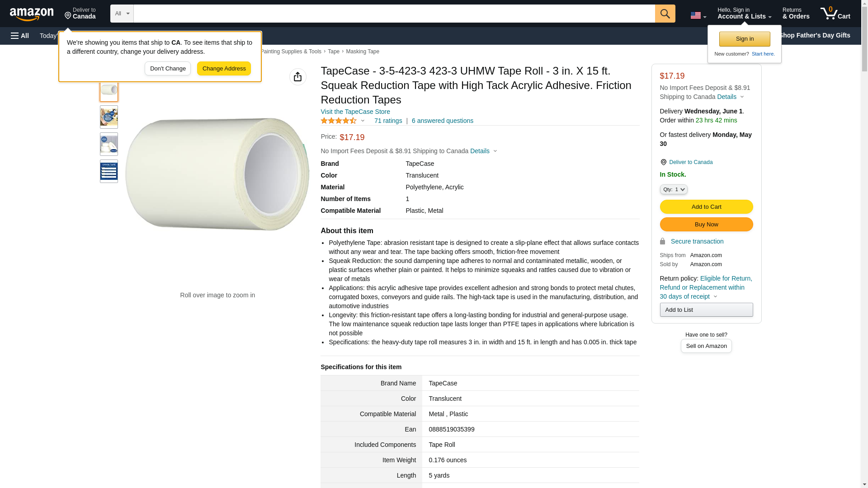Image resolution: width=868 pixels, height=488 pixels.
Task: Open Shop Father's Day Gifts nav item
Action: click(x=814, y=35)
